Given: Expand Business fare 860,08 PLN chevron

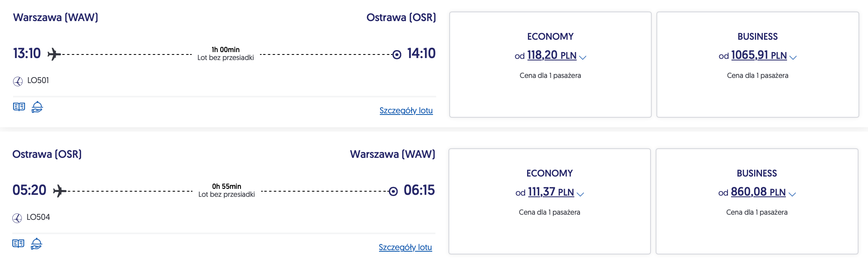Looking at the screenshot, I should pyautogui.click(x=792, y=194).
